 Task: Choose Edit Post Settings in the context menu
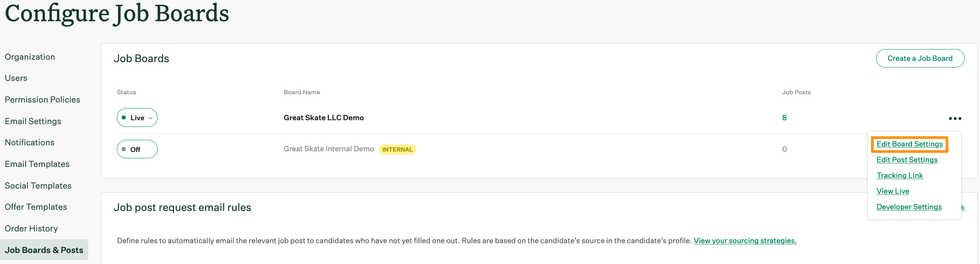pos(907,159)
